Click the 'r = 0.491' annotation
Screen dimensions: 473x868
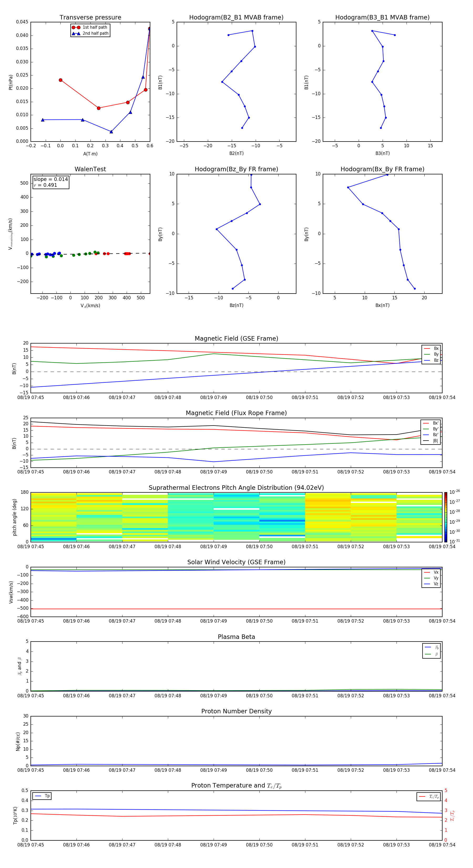(45, 185)
